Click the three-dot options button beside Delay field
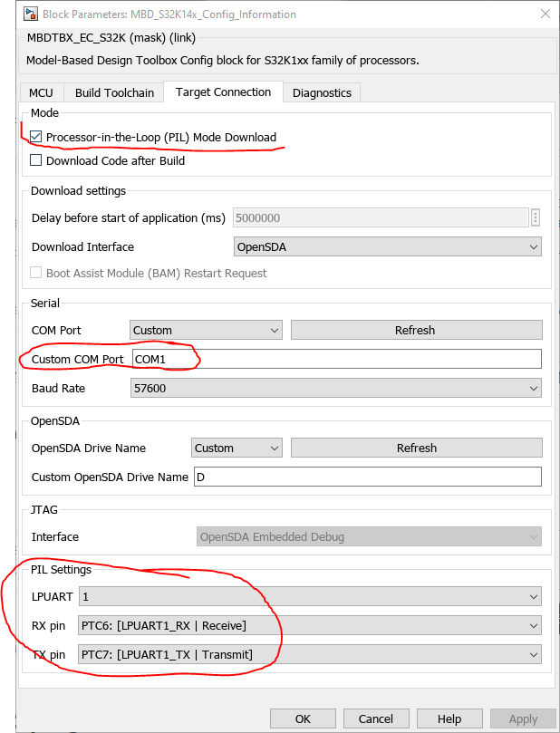The image size is (560, 733). [x=536, y=217]
